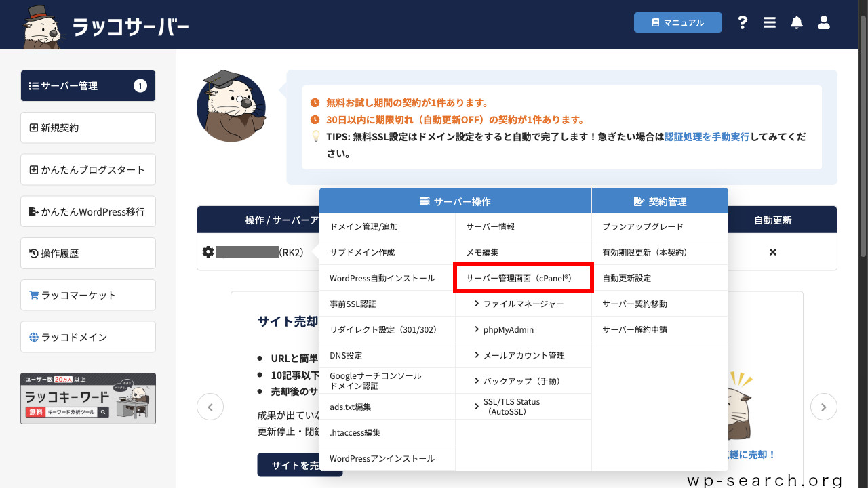
Task: Open SSL/TLS Status（AutoSSL） entry
Action: [x=524, y=407]
